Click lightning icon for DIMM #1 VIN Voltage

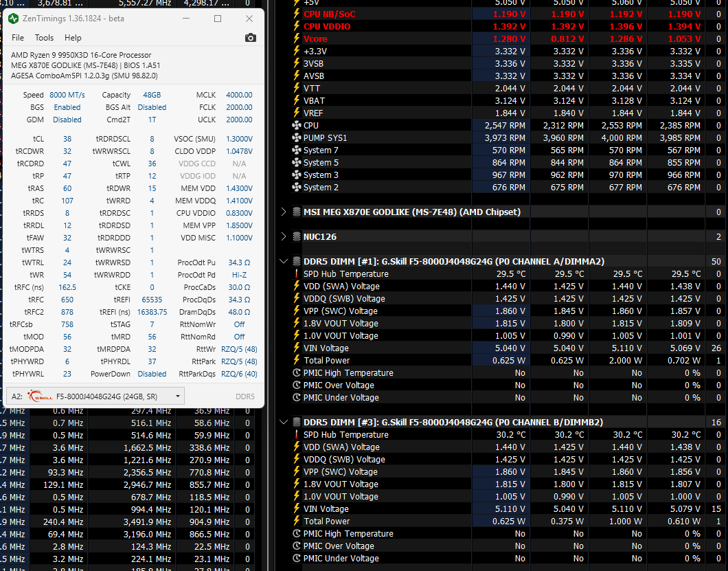tap(296, 348)
